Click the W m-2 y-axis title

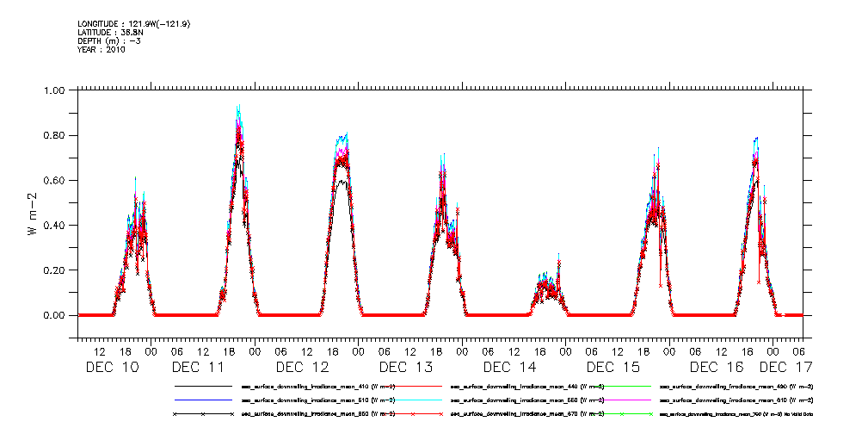[31, 214]
